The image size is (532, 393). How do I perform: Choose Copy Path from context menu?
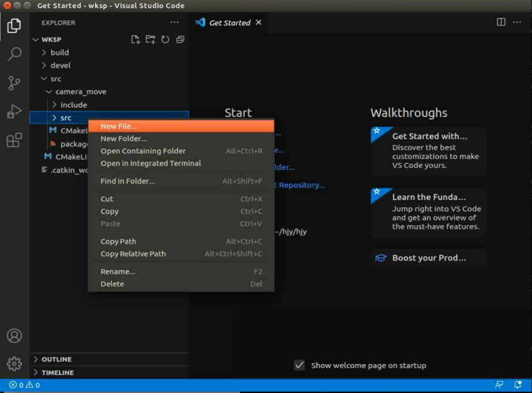pos(181,241)
